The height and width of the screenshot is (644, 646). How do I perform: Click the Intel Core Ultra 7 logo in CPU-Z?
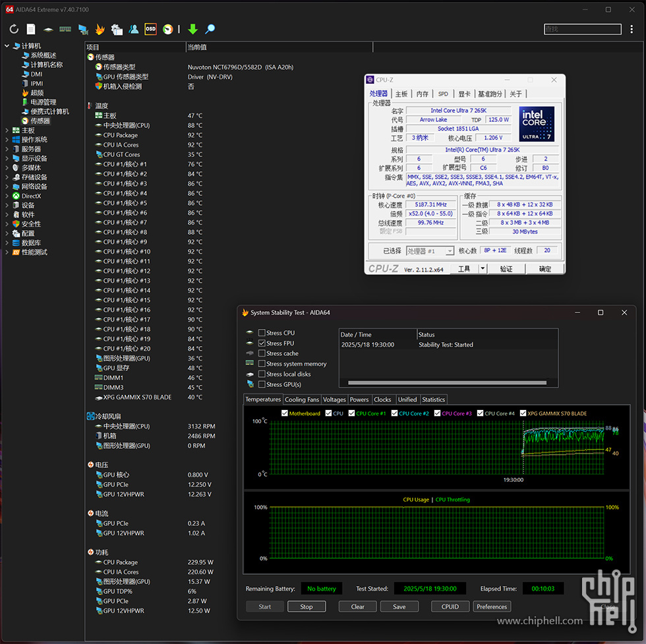pos(537,124)
